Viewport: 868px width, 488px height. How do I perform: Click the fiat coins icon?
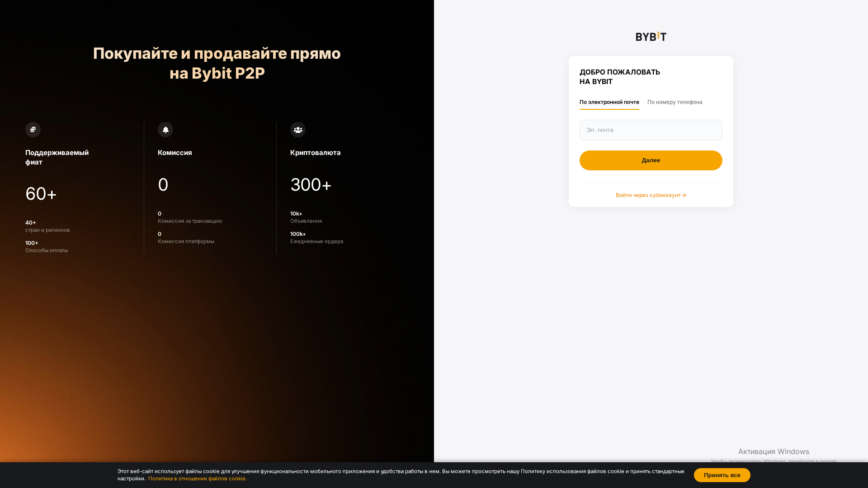tap(33, 130)
